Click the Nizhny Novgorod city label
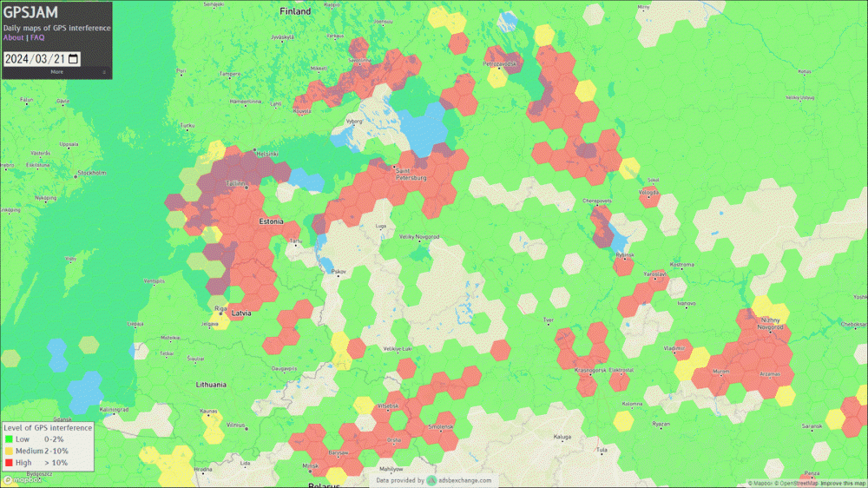 point(770,325)
